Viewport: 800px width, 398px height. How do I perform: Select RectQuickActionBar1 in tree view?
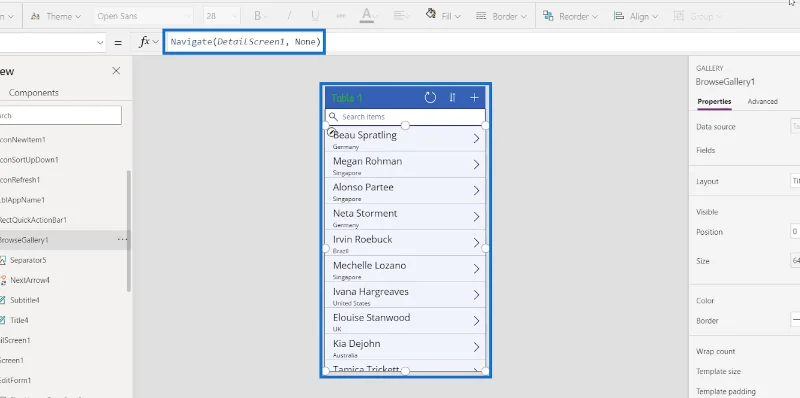pyautogui.click(x=33, y=220)
